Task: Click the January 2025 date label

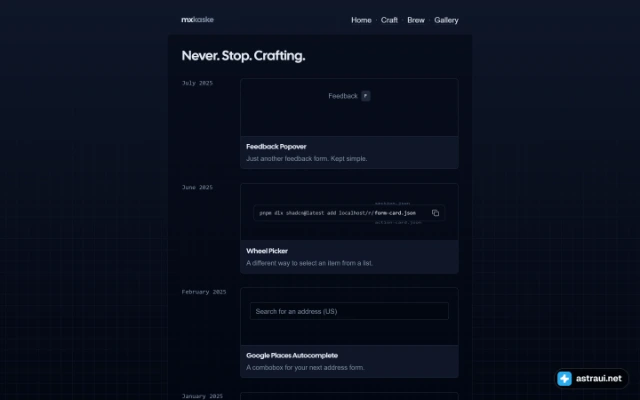Action: tap(202, 396)
